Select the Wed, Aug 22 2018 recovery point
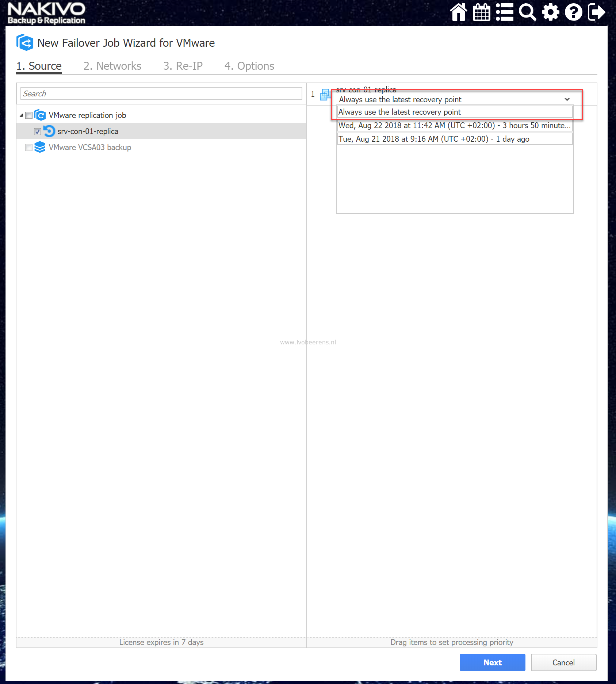This screenshot has height=684, width=616. (x=455, y=126)
